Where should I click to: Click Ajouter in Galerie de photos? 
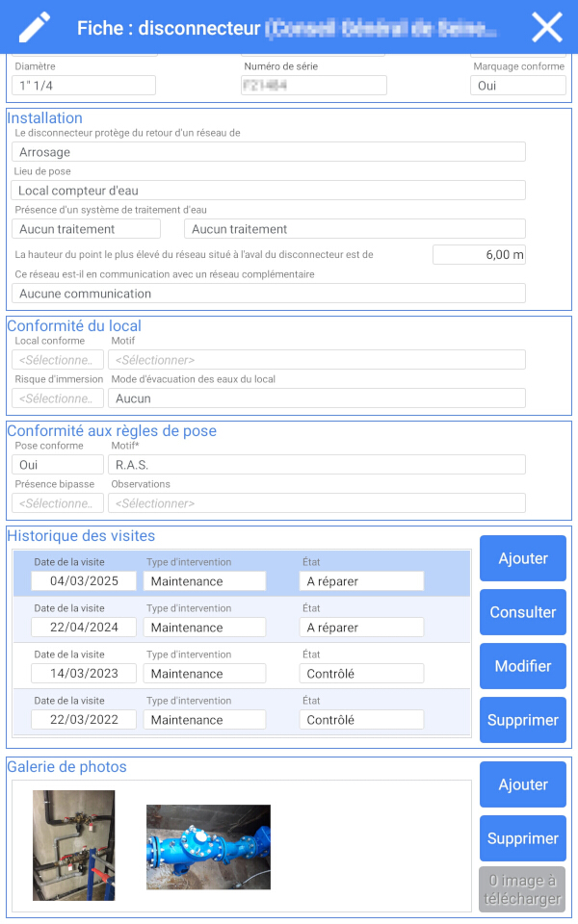tap(522, 784)
